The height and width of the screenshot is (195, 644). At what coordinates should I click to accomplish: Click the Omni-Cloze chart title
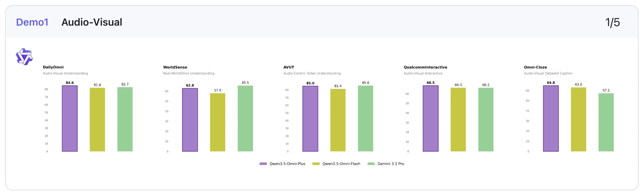535,67
